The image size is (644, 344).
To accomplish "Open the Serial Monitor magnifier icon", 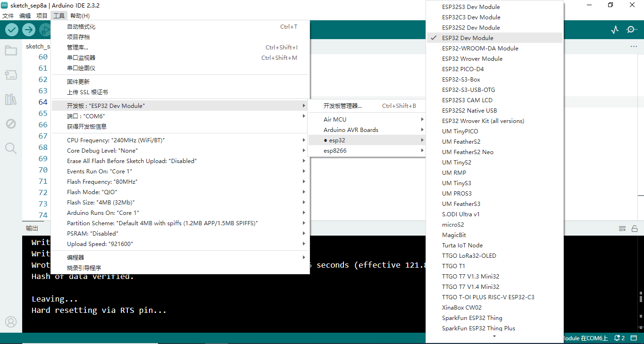I will [631, 30].
